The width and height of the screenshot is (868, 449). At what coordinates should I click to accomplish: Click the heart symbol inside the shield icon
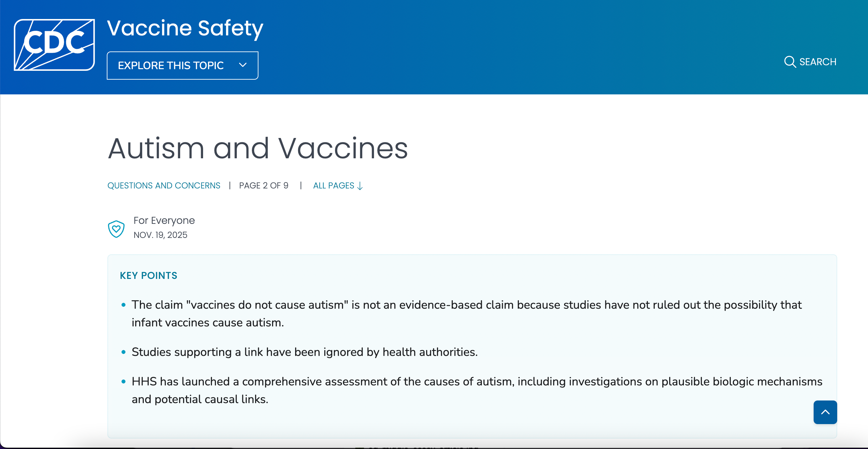click(x=116, y=229)
